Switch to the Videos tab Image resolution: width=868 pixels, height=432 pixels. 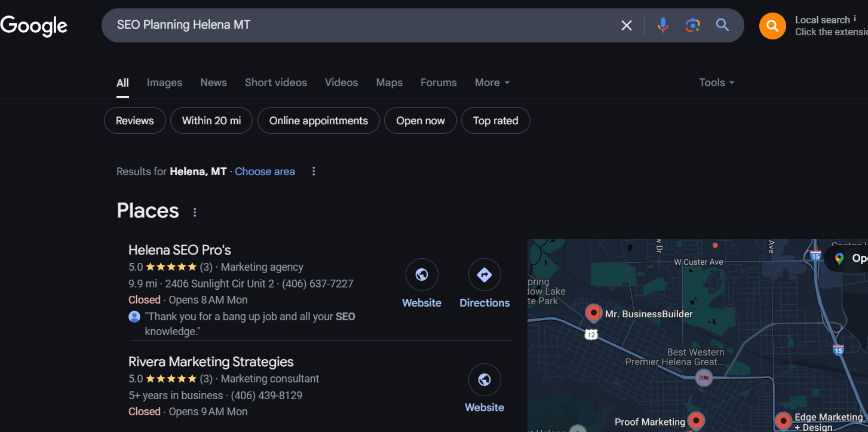click(341, 82)
